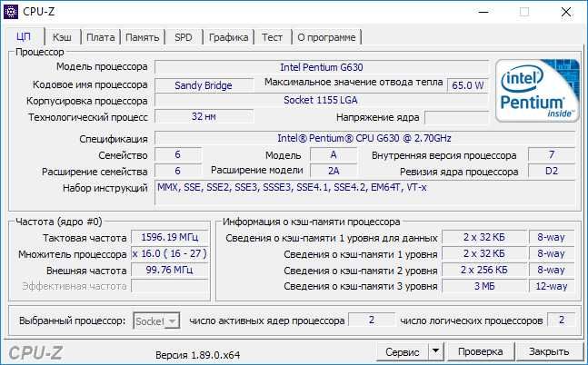The height and width of the screenshot is (365, 588).
Task: Click the 65.0 W TDP value
Action: click(468, 85)
